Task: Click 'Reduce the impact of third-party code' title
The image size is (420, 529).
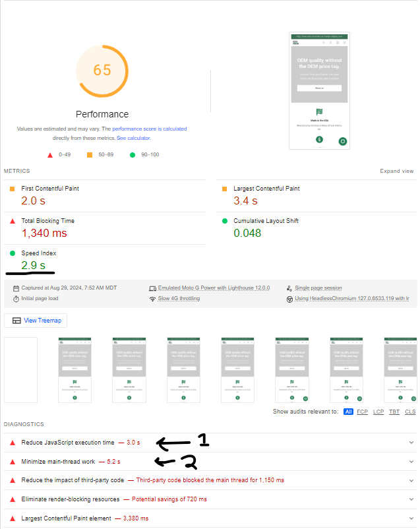Action: (73, 480)
